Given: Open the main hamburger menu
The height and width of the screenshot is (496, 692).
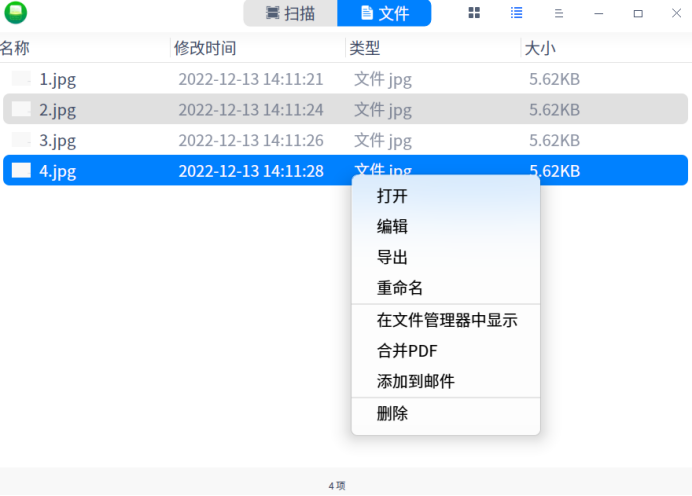Looking at the screenshot, I should pyautogui.click(x=559, y=13).
